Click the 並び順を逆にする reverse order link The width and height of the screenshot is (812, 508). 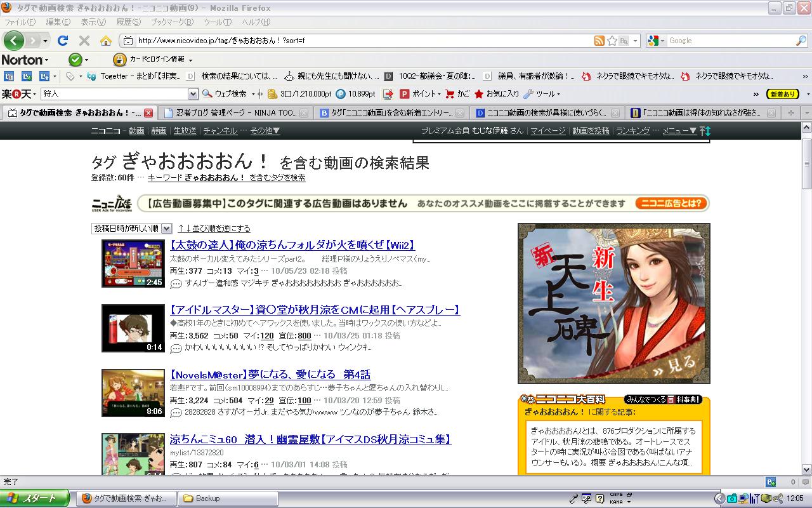214,229
